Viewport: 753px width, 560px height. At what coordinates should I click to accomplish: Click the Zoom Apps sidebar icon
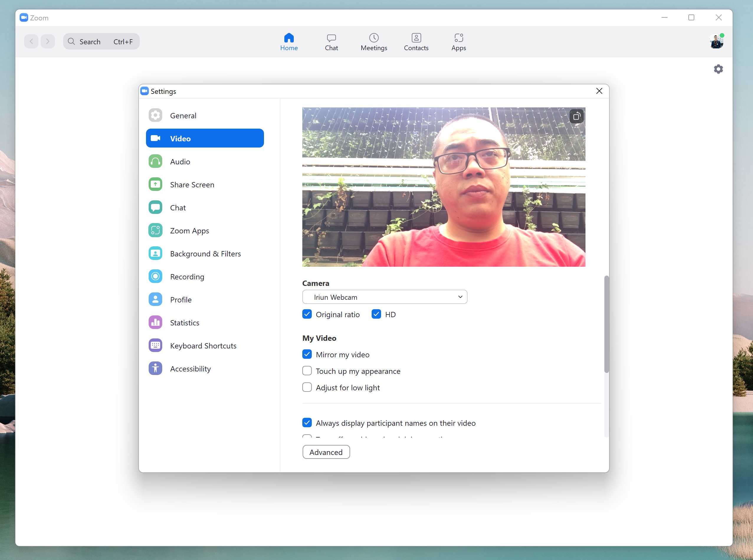pos(155,230)
